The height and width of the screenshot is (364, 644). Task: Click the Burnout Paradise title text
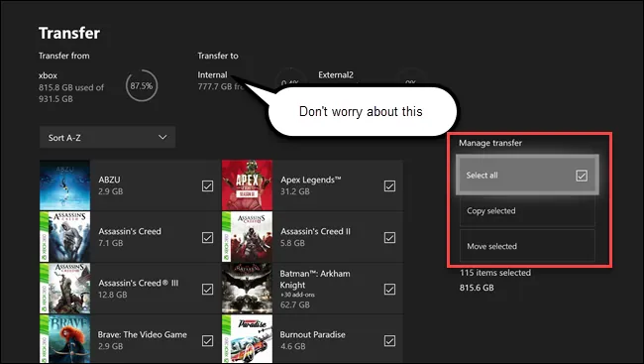tap(312, 334)
